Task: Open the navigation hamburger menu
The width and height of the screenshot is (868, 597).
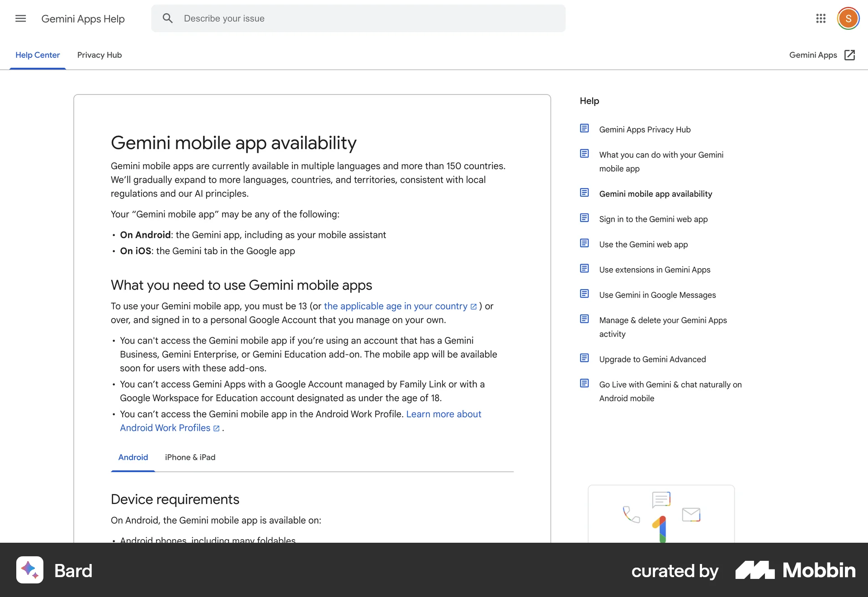Action: [x=20, y=19]
